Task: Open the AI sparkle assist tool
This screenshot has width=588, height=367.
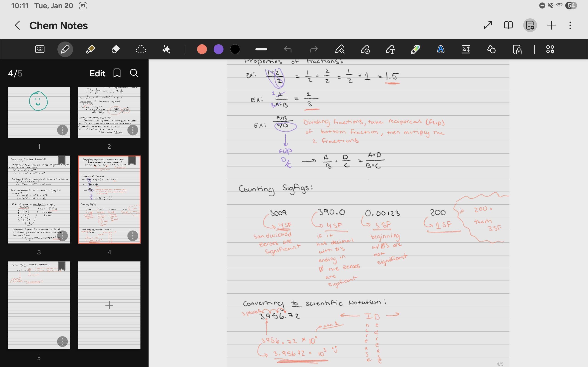Action: coord(166,50)
